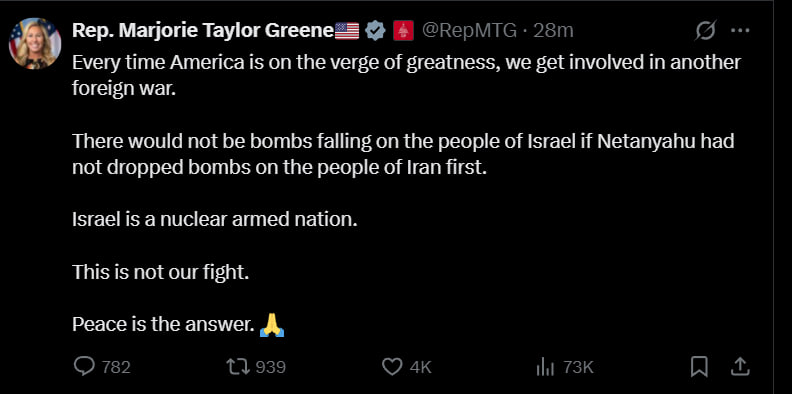The width and height of the screenshot is (792, 394).
Task: Like the post with the heart icon
Action: (392, 367)
